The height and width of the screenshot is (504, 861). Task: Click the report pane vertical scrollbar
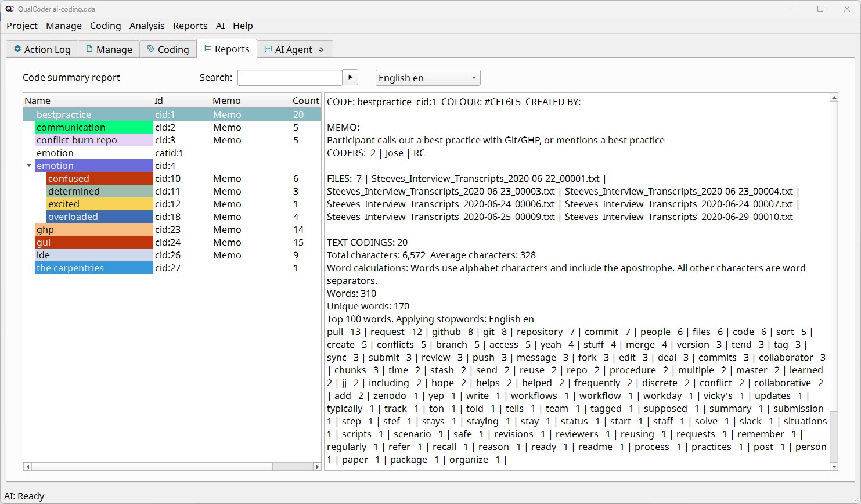834,255
